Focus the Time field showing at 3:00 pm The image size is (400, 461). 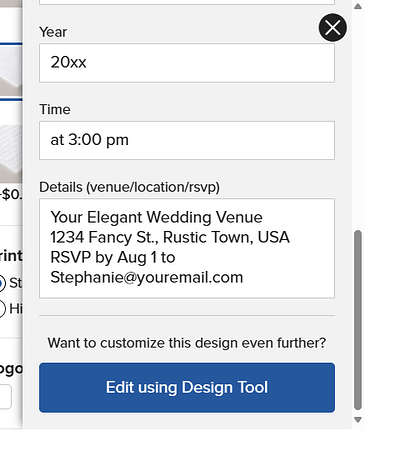tap(187, 140)
